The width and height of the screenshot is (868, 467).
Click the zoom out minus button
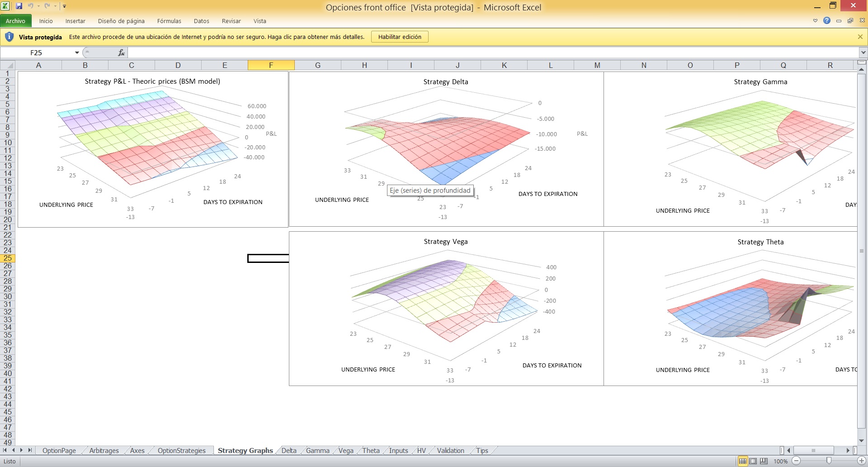[796, 461]
